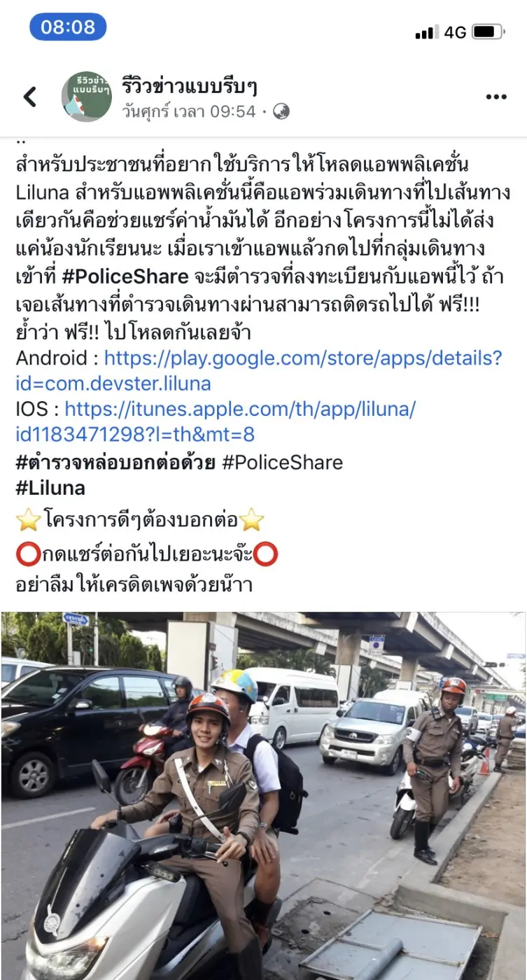Screen dimensions: 527x980
Task: Tap the #ตำรวจหล่อบอกต่อด้วย hashtag
Action: 115,462
